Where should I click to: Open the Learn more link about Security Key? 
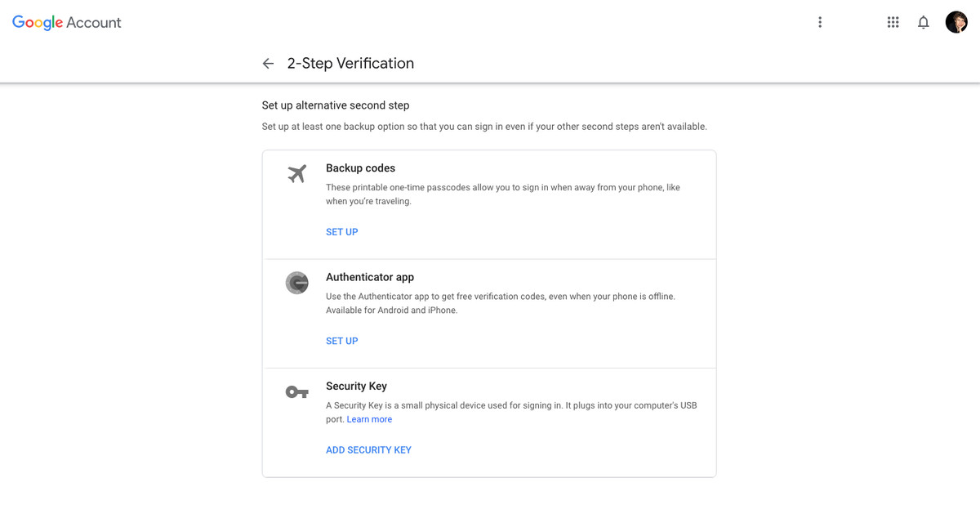(369, 419)
